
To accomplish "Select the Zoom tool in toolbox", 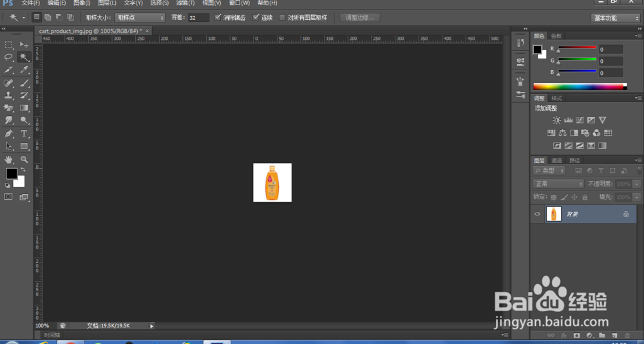I will [x=24, y=160].
